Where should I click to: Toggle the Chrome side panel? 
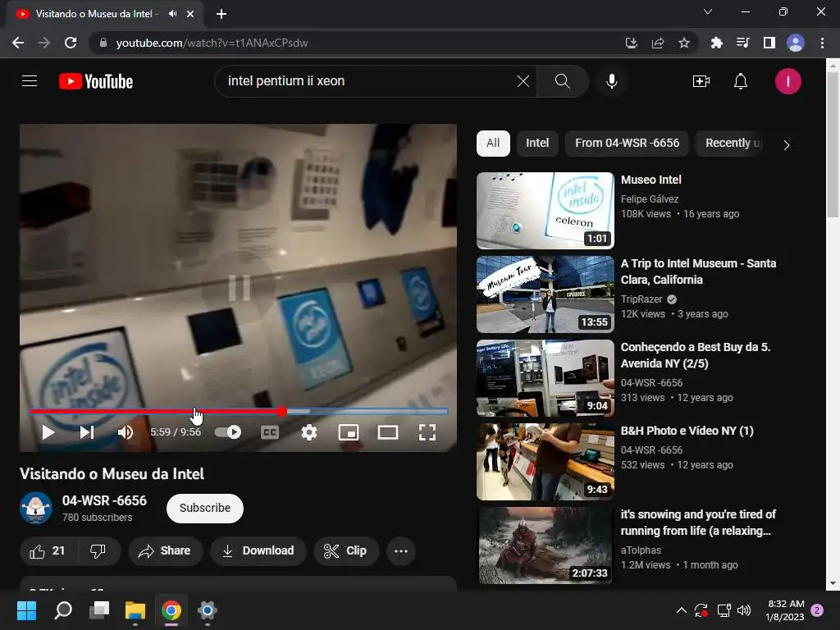coord(769,43)
